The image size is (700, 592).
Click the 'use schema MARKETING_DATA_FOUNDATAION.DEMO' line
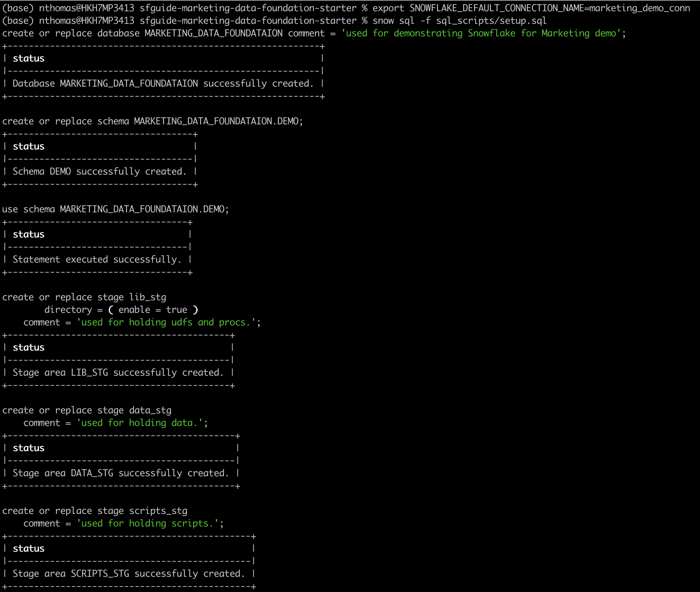click(115, 209)
